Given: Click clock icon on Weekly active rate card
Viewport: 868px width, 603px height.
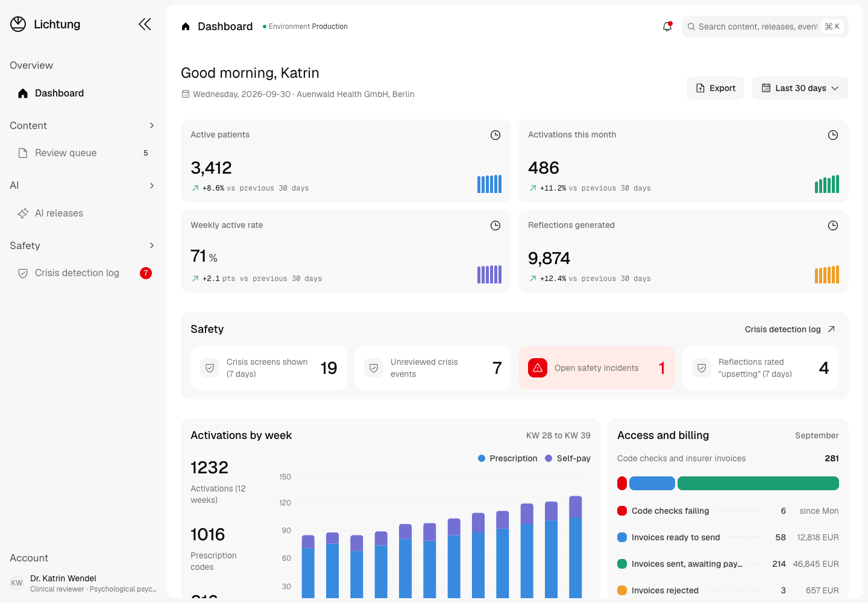Looking at the screenshot, I should point(495,226).
